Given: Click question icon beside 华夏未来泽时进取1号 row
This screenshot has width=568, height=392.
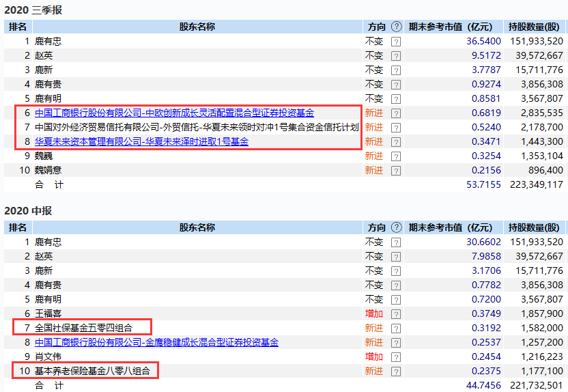Looking at the screenshot, I should pos(396,142).
